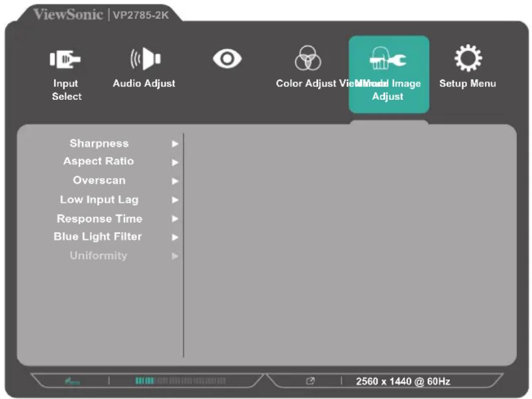
Task: Select the Aspect Ratio menu item
Action: pyautogui.click(x=99, y=161)
